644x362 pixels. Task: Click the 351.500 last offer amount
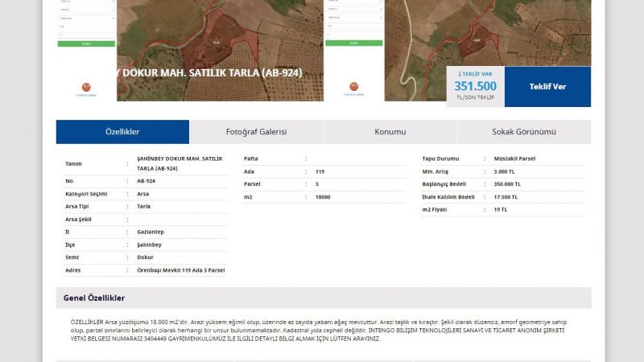[475, 86]
